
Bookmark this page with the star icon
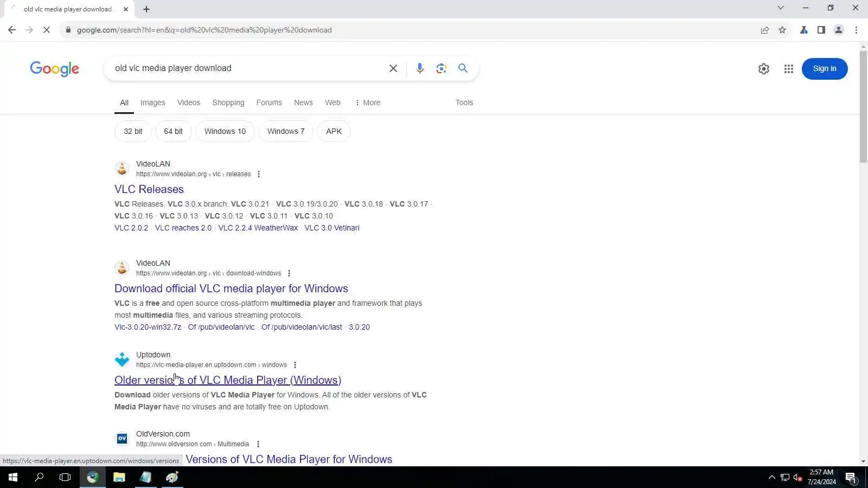tap(782, 30)
